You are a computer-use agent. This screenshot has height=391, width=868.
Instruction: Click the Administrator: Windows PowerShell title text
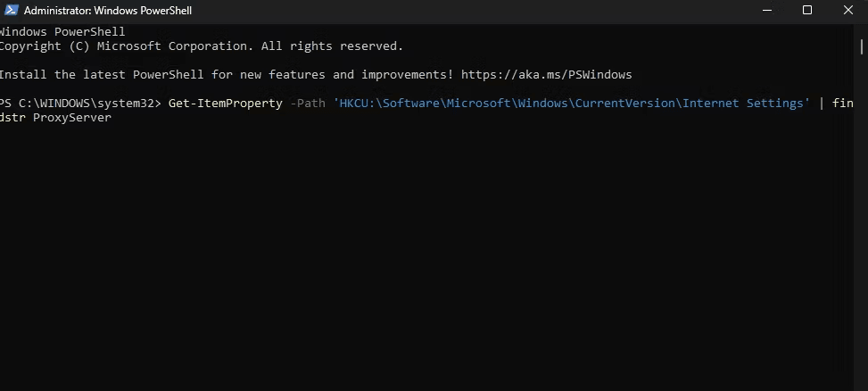pyautogui.click(x=108, y=11)
